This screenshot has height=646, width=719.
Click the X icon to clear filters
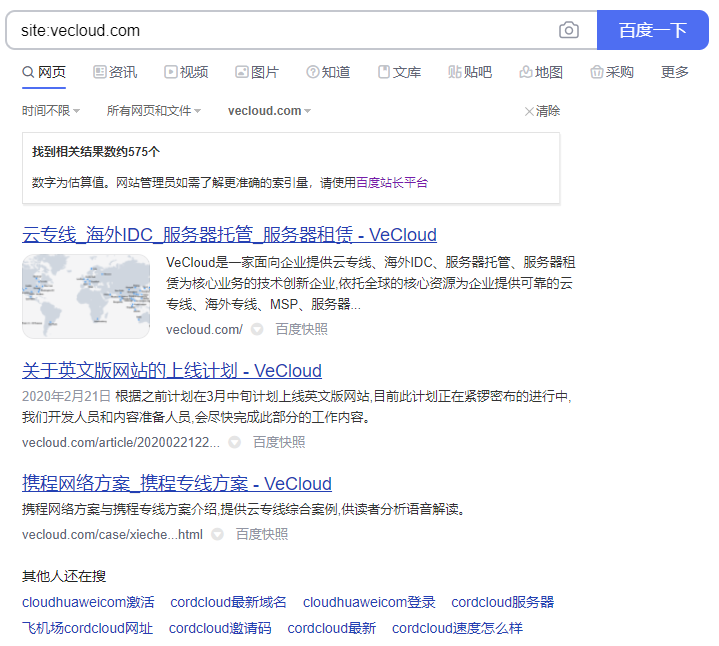pyautogui.click(x=529, y=111)
